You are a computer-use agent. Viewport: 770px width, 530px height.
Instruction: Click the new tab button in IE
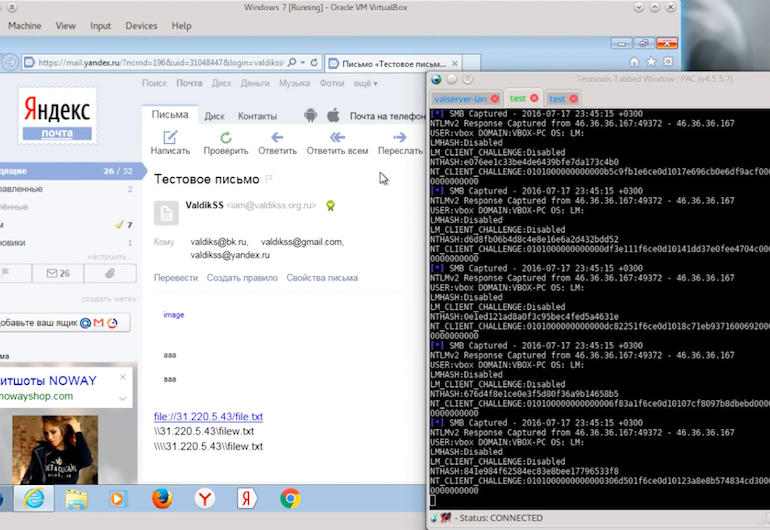471,63
